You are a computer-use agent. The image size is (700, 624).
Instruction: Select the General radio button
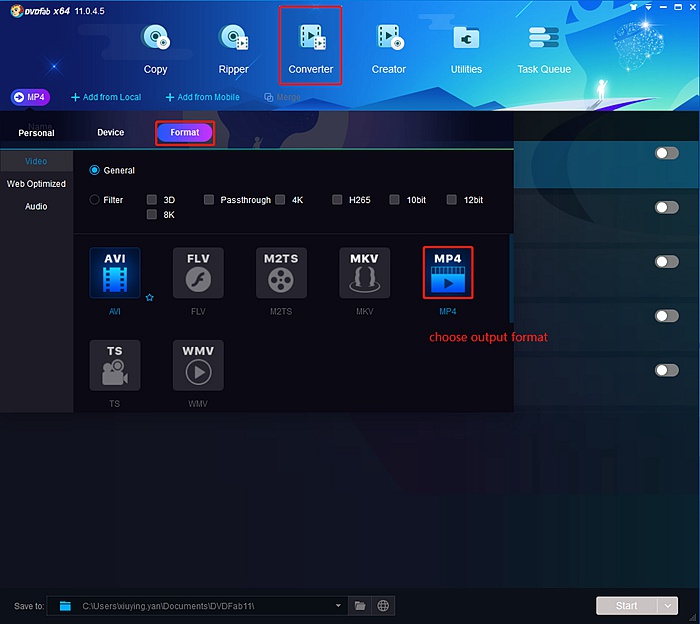point(94,170)
